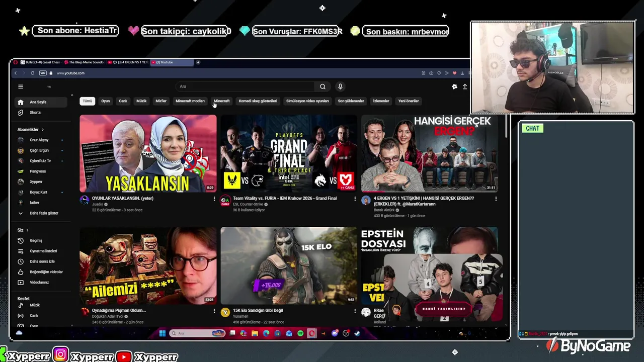Open more options for OYUNLAR YASAKLANSIN video

pyautogui.click(x=214, y=199)
